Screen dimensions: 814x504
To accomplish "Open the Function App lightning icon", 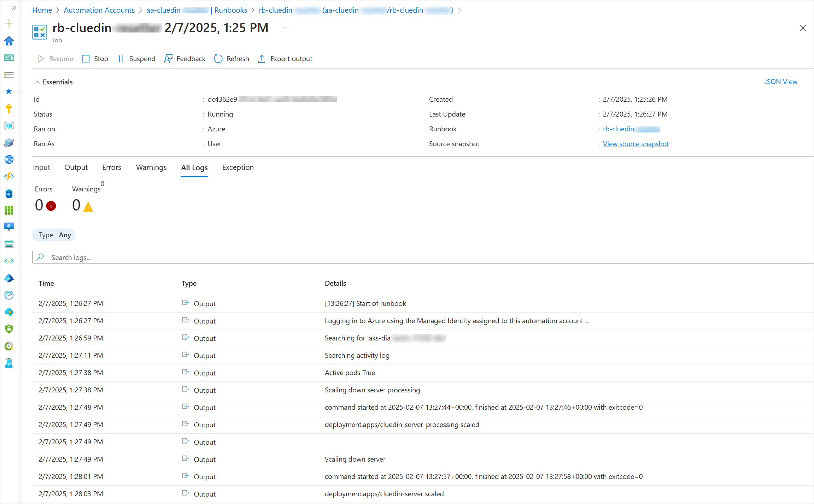I will [9, 176].
